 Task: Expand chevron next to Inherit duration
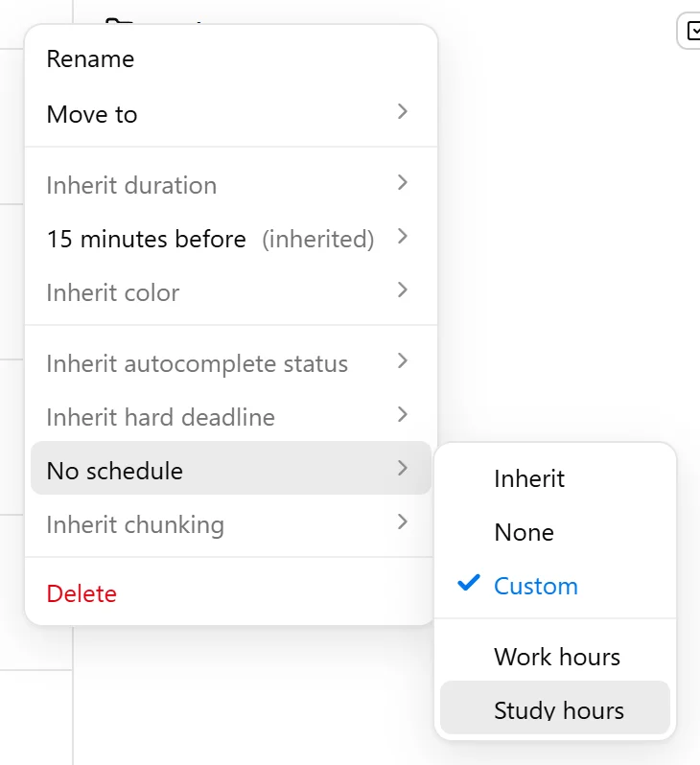tap(402, 183)
